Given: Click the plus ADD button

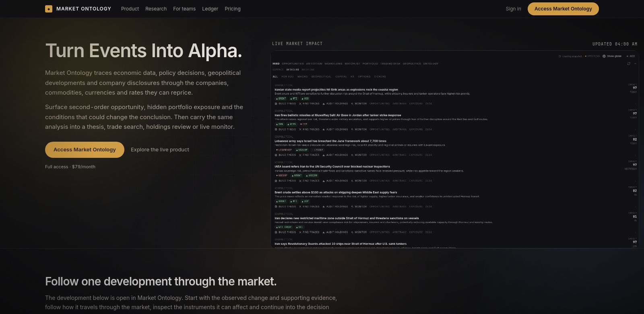Looking at the screenshot, I should [x=630, y=56].
